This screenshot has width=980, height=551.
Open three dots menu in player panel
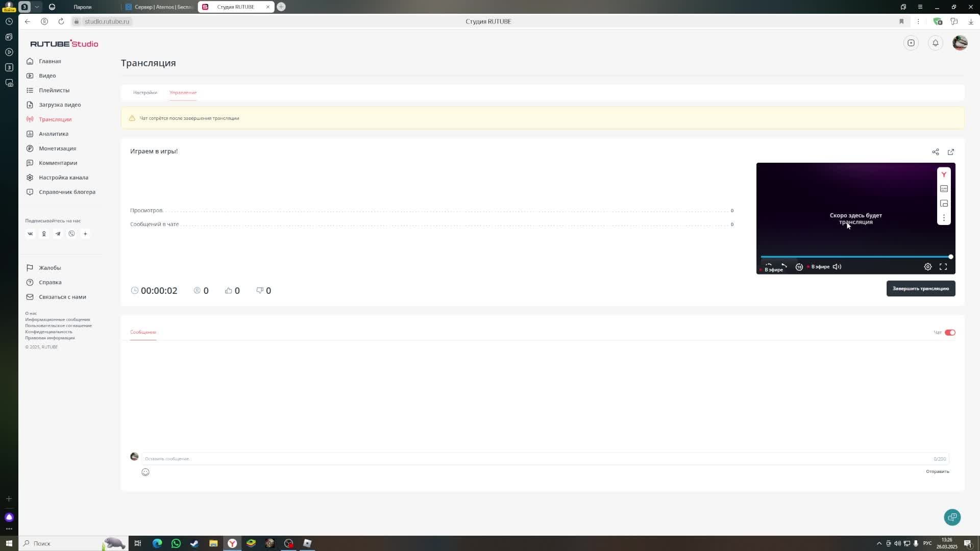tap(944, 218)
